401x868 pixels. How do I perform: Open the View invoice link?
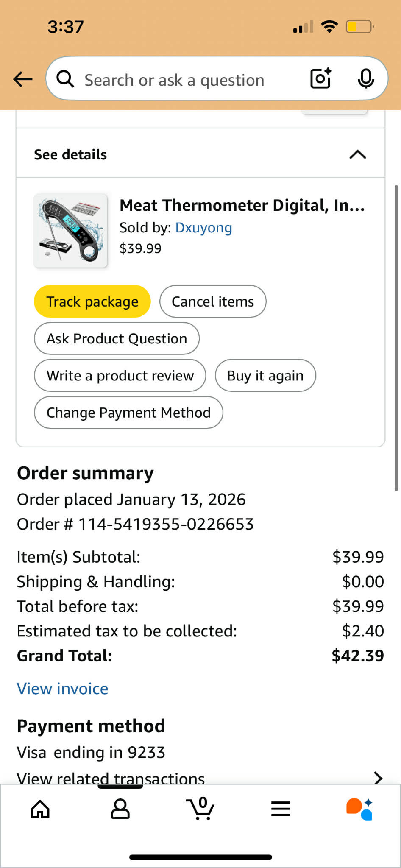pyautogui.click(x=62, y=689)
